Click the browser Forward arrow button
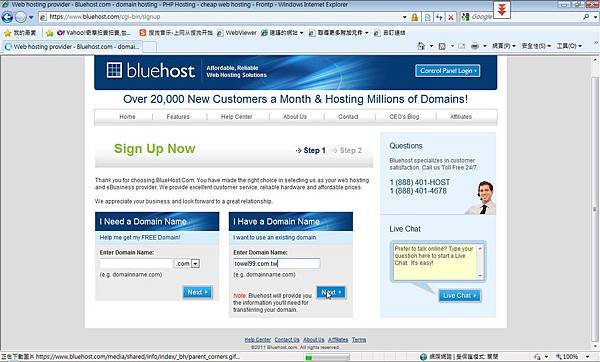This screenshot has width=600, height=362. pyautogui.click(x=21, y=17)
